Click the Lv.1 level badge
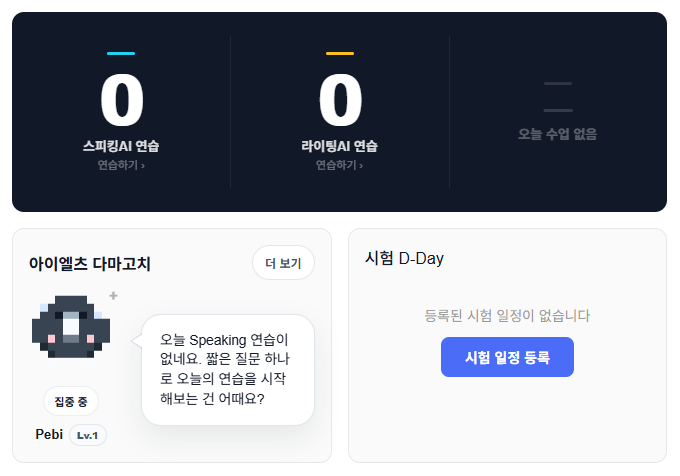This screenshot has width=680, height=476. click(x=88, y=435)
